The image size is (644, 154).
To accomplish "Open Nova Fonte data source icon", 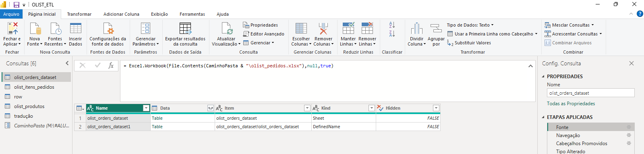I will pos(35,28).
